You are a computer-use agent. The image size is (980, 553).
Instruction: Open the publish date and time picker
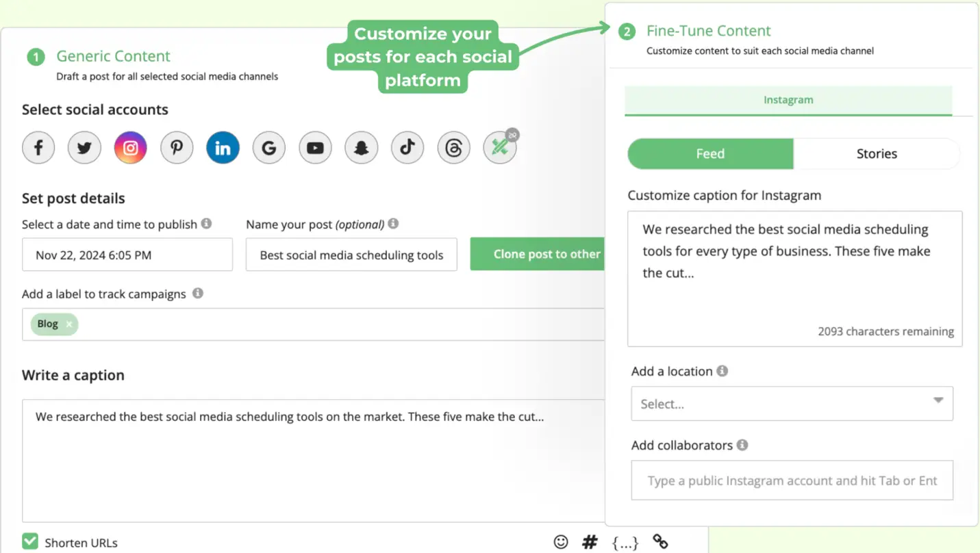tap(127, 254)
